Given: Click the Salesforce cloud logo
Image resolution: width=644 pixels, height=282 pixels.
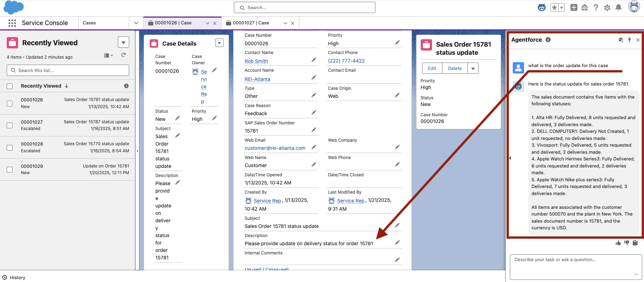Looking at the screenshot, I should click(x=13, y=7).
